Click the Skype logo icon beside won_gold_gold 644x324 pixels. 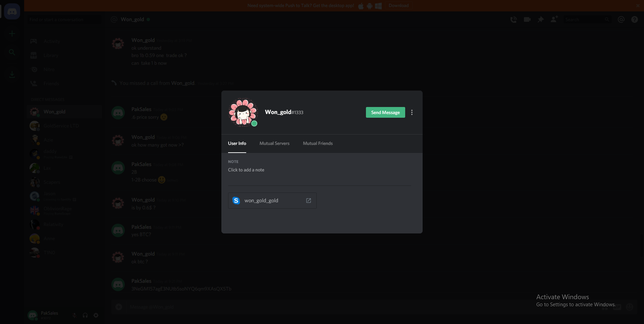[236, 201]
